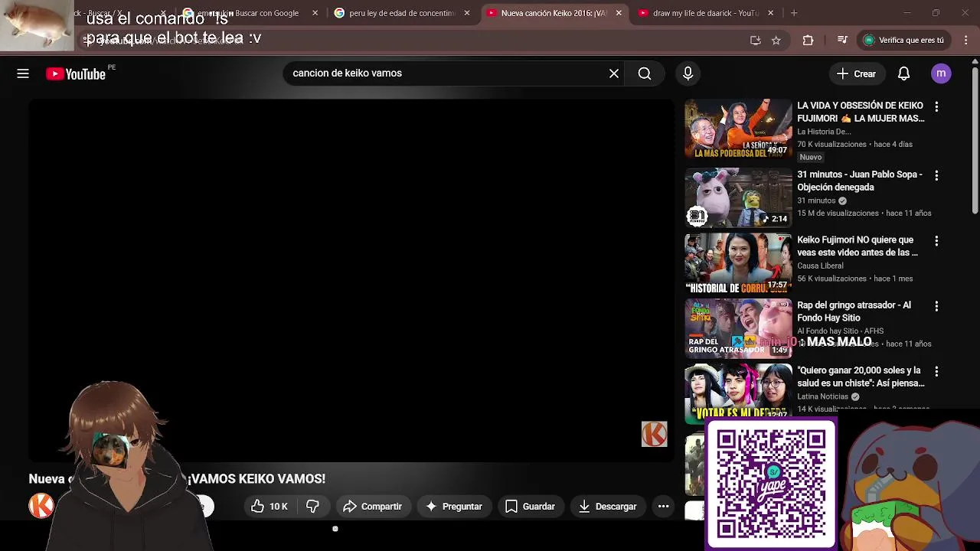Open La Vida y Obsesión de Keiko thumbnail
The height and width of the screenshot is (551, 980).
tap(738, 129)
